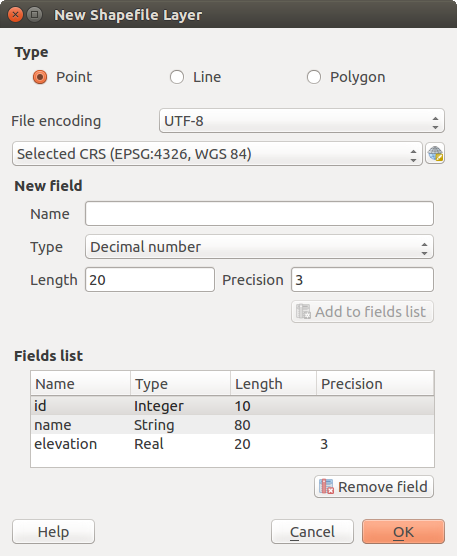Click the Remove field icon button

374,486
